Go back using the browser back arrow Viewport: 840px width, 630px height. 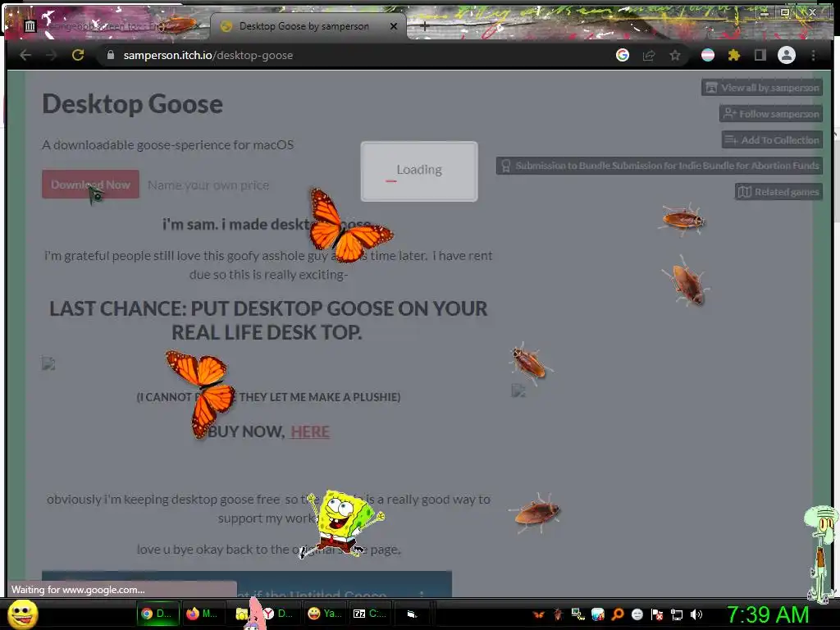tap(25, 55)
